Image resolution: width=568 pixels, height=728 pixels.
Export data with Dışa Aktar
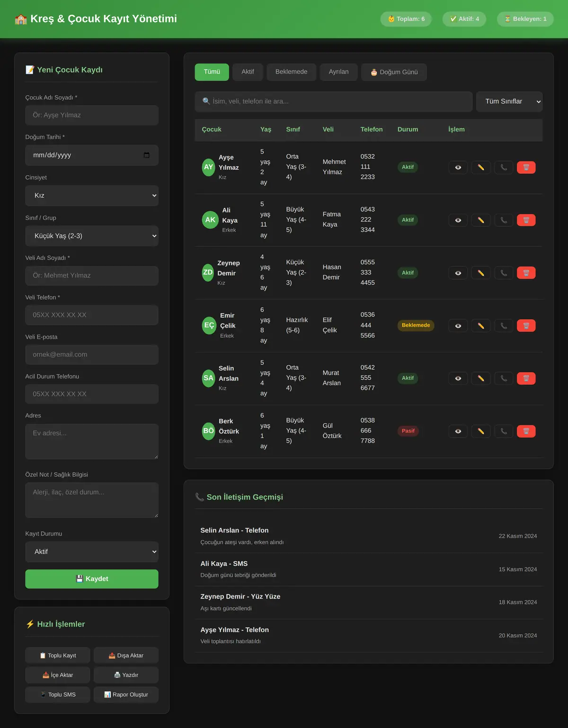pos(126,656)
